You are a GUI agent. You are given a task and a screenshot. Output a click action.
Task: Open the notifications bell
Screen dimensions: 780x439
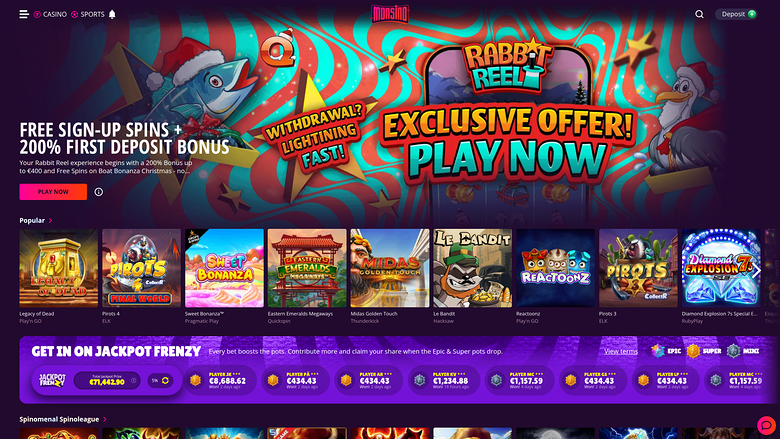point(112,14)
